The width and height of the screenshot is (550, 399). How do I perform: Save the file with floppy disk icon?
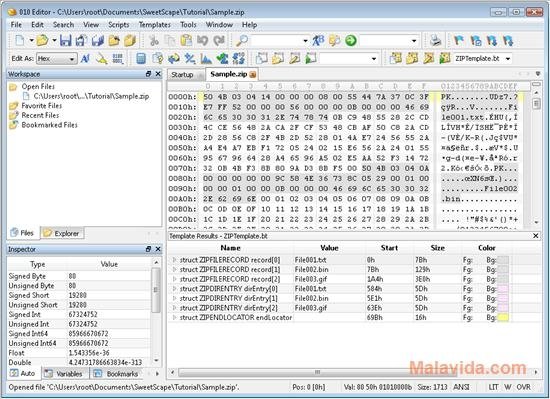click(65, 41)
